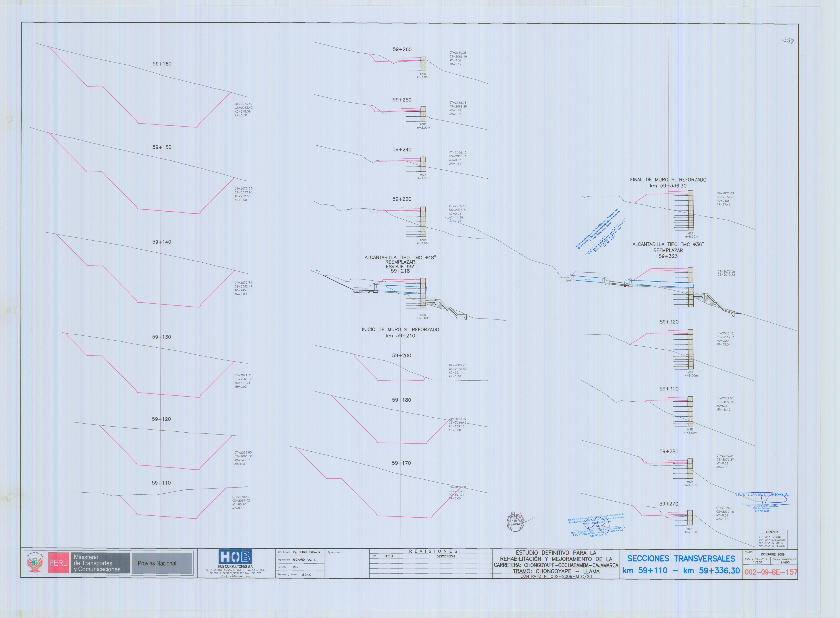Click station label '59+260'
The height and width of the screenshot is (618, 840).
(x=402, y=49)
